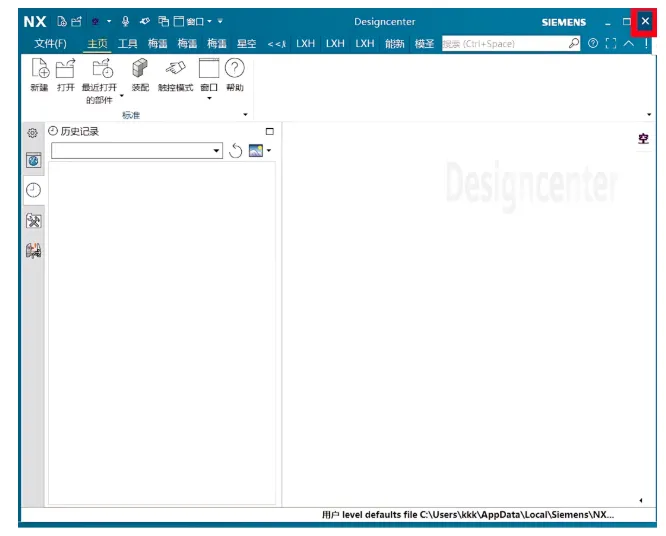The width and height of the screenshot is (666, 536).
Task: Open the 文件(F) menu
Action: (51, 44)
